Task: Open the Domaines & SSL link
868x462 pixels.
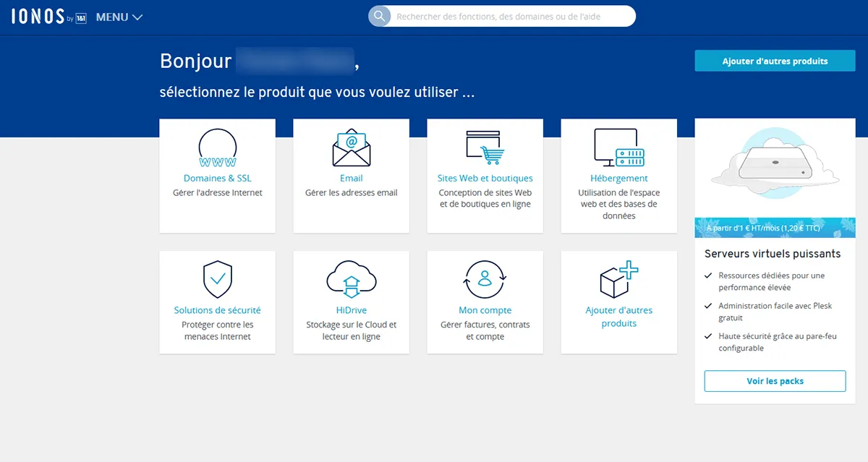Action: (x=217, y=179)
